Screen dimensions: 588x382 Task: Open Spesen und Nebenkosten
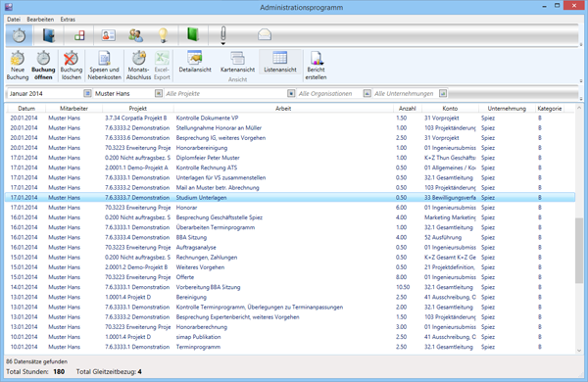pos(105,66)
